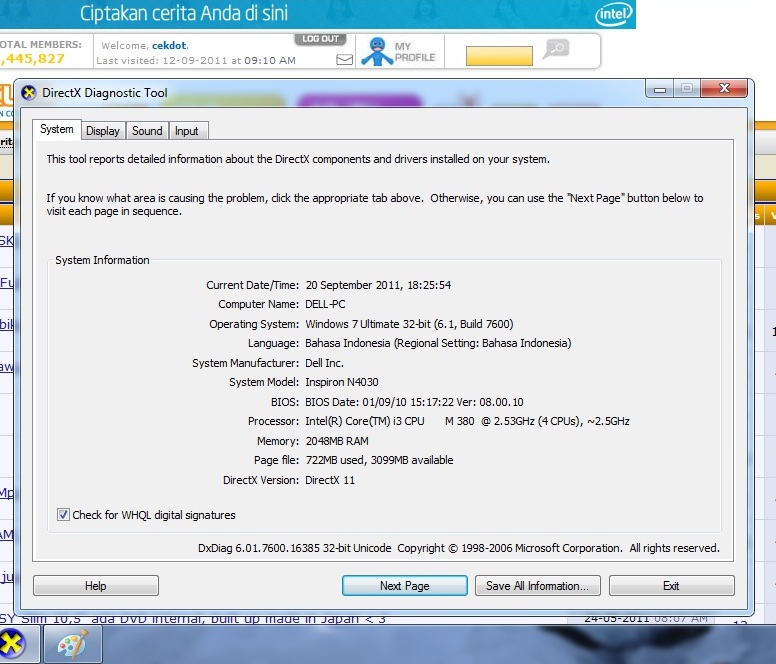Click Save All Information button
The height and width of the screenshot is (664, 776).
[x=537, y=586]
